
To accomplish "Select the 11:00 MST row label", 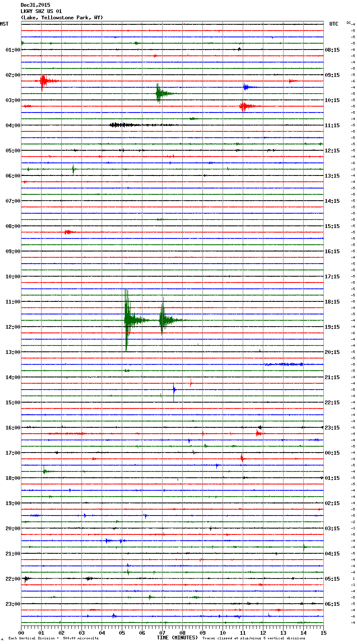I will (x=13, y=302).
